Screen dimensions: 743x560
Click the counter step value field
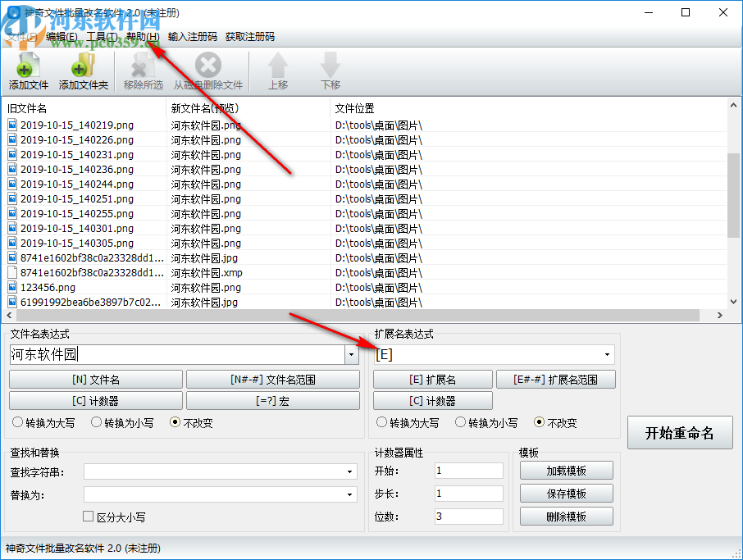(x=468, y=494)
